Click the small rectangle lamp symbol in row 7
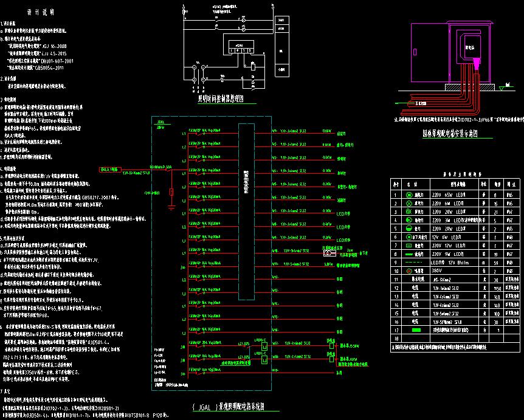 (409, 246)
